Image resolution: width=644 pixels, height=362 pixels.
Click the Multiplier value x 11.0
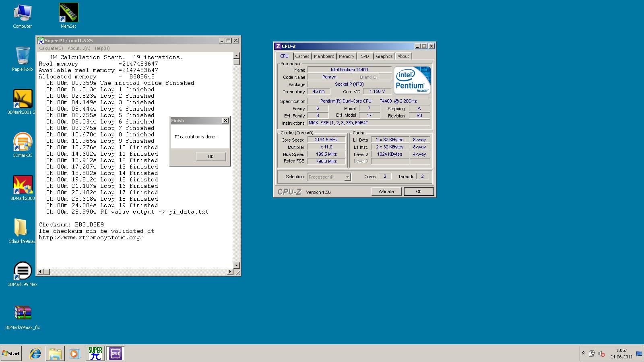[x=326, y=147]
